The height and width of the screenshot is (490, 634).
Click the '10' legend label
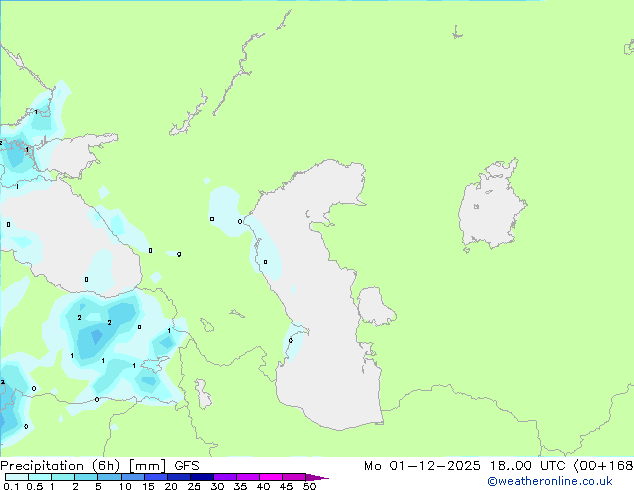pos(125,486)
